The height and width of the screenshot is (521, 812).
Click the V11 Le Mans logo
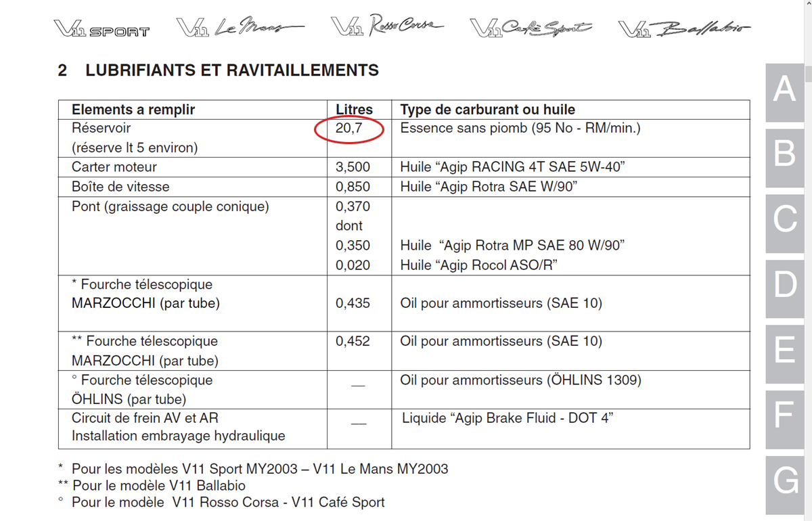tap(240, 27)
